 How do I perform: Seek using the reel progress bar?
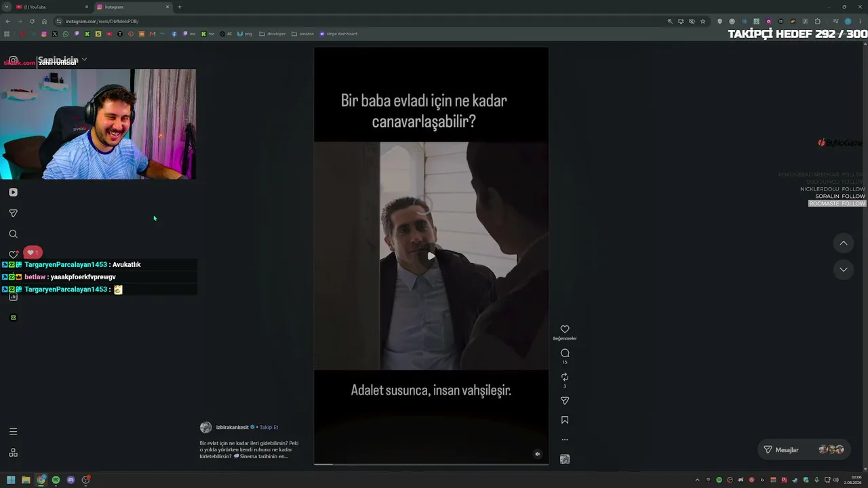[431, 464]
